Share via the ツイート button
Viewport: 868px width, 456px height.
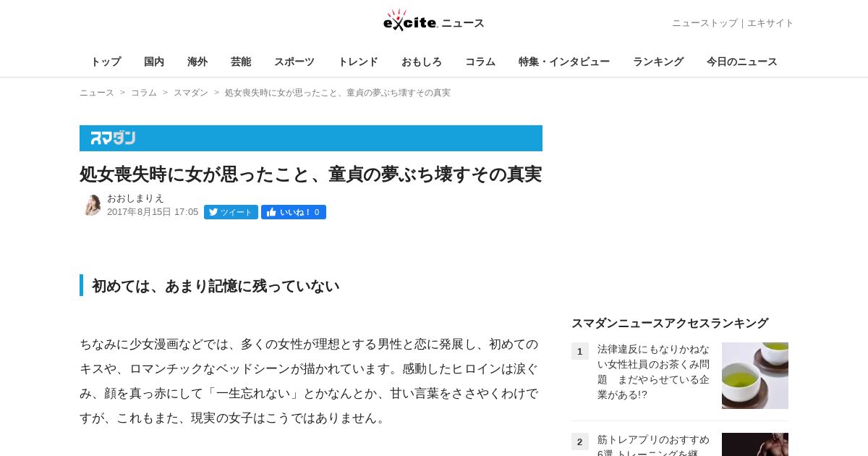[x=231, y=212]
